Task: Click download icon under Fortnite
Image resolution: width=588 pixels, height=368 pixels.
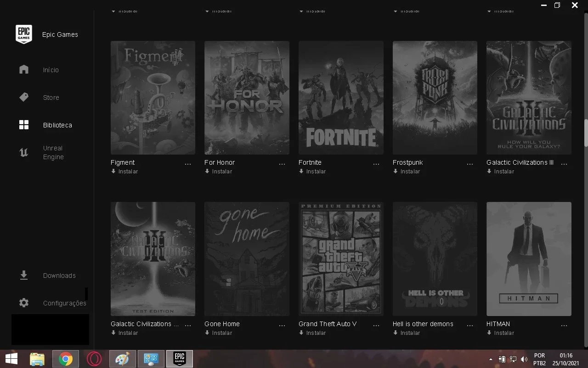Action: (x=301, y=171)
